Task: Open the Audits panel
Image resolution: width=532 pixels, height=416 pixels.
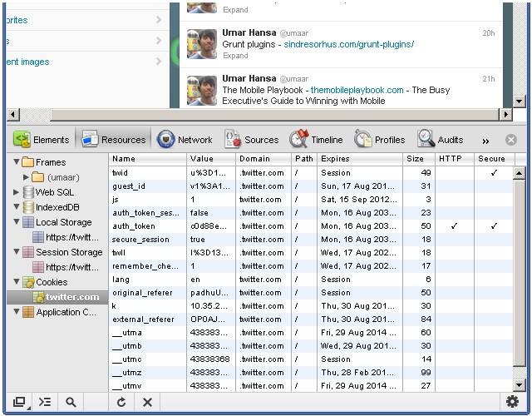Action: 440,140
